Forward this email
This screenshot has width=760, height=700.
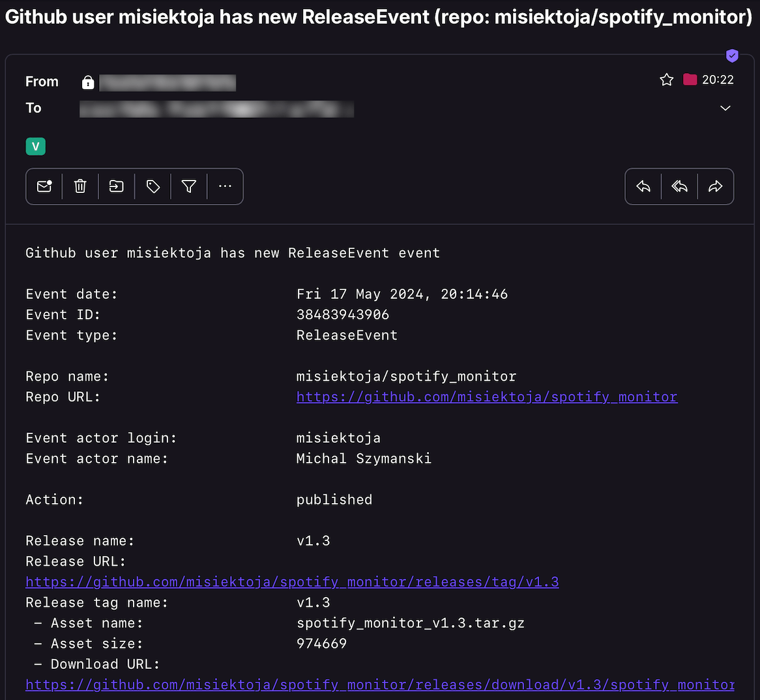(716, 186)
